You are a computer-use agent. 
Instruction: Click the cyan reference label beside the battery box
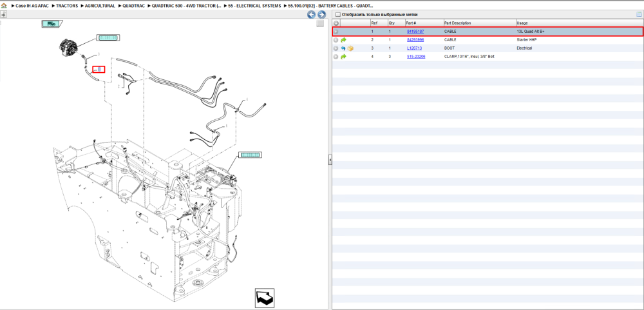click(x=250, y=155)
